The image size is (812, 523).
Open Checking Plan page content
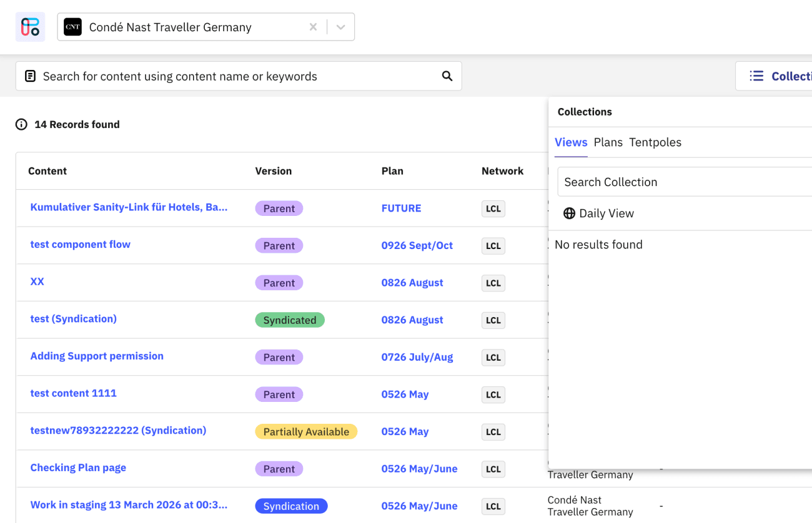coord(78,467)
